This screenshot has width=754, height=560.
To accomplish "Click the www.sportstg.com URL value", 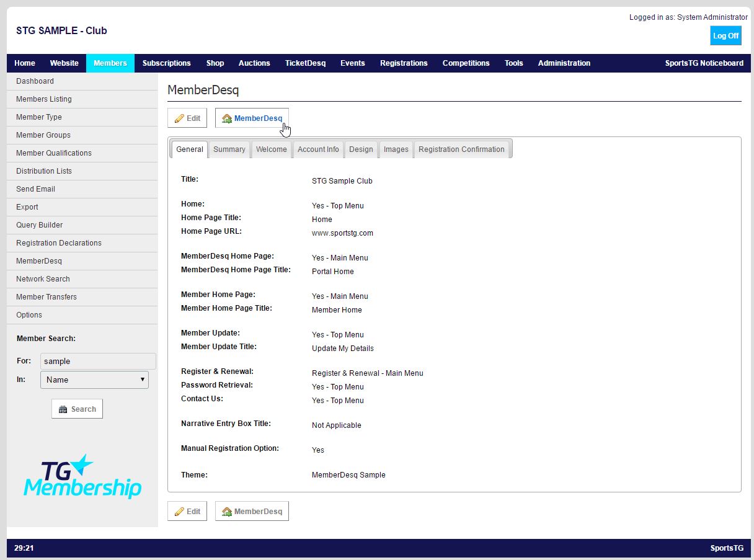I will [342, 233].
